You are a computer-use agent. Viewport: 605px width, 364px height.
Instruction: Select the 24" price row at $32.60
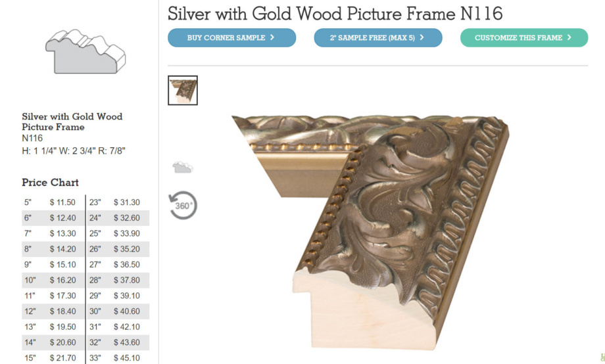tap(118, 218)
